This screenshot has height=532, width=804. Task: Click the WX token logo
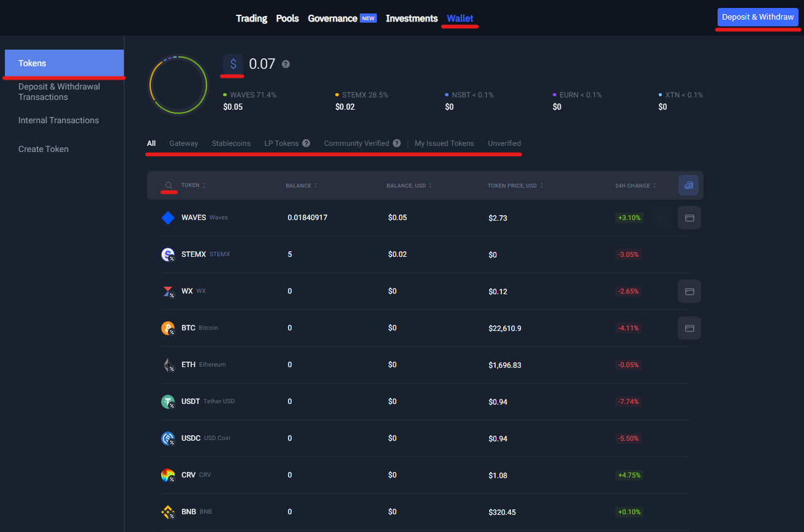[x=168, y=291]
